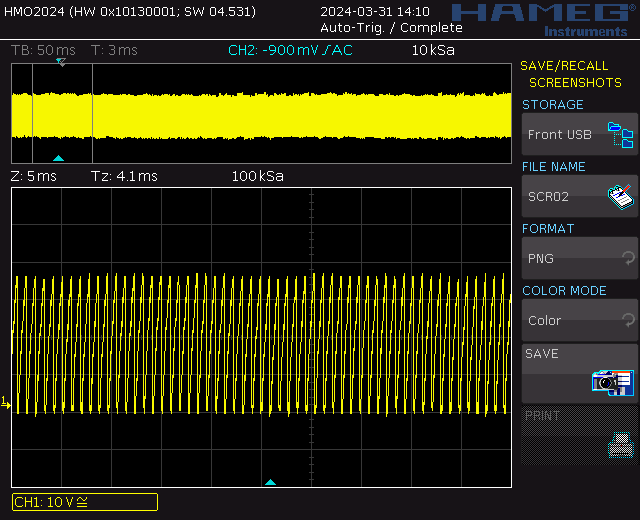Click the CH1: 10 V channel label
Image resolution: width=640 pixels, height=520 pixels.
pos(85,502)
